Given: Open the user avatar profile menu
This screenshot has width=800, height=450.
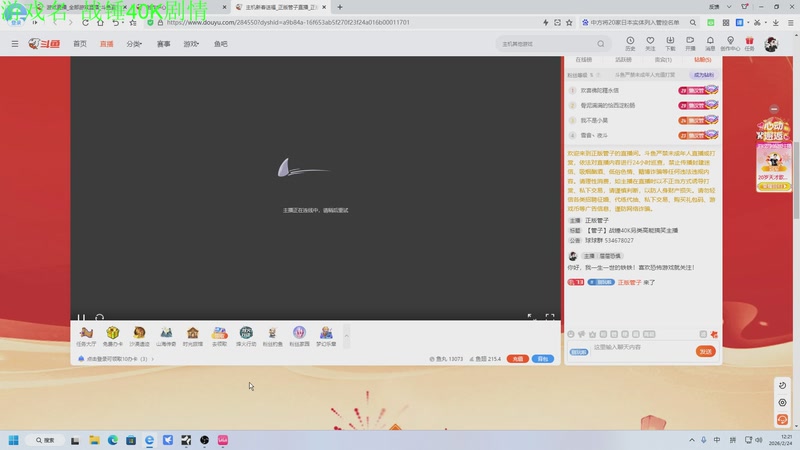Looking at the screenshot, I should point(771,44).
